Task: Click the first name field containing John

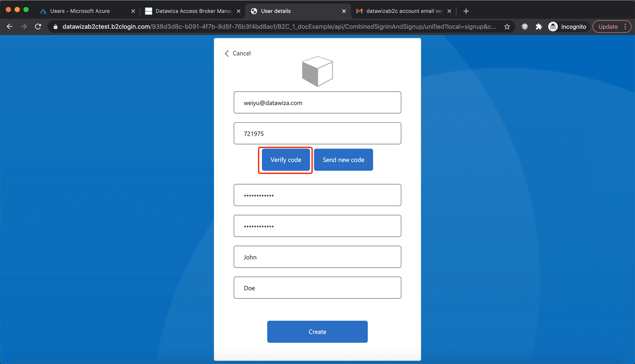Action: coord(317,257)
